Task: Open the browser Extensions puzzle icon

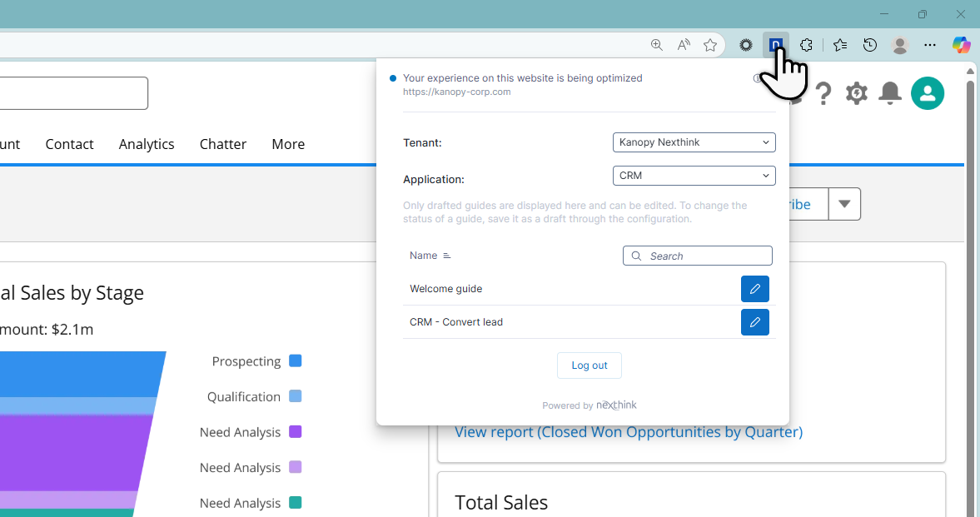Action: (806, 45)
